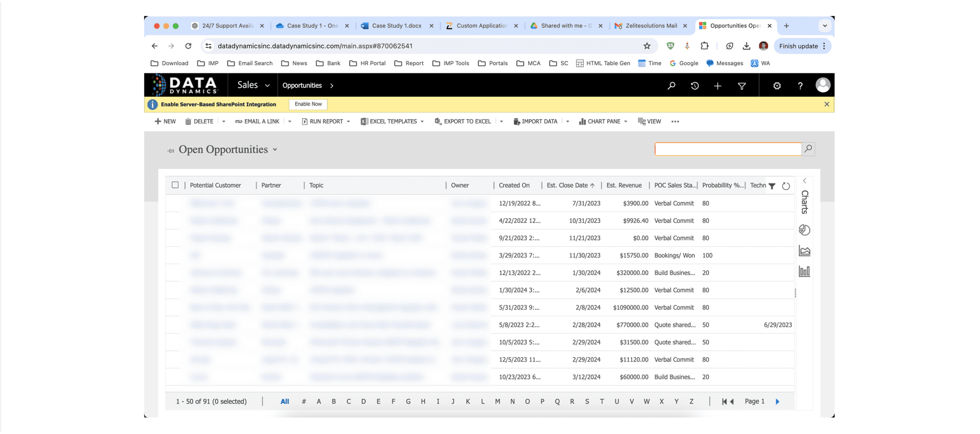Click the Data Dynamics logo
Screen dimensions: 980x434
point(185,85)
